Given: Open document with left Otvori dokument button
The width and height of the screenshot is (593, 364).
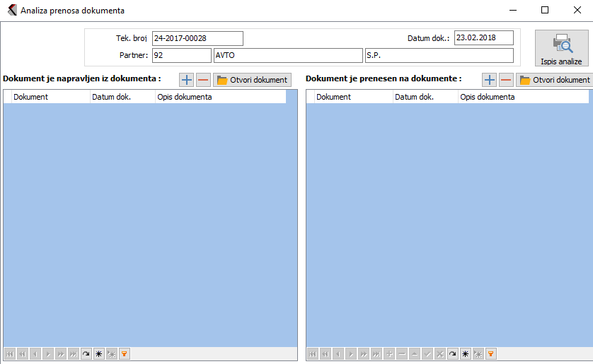Looking at the screenshot, I should pos(253,80).
